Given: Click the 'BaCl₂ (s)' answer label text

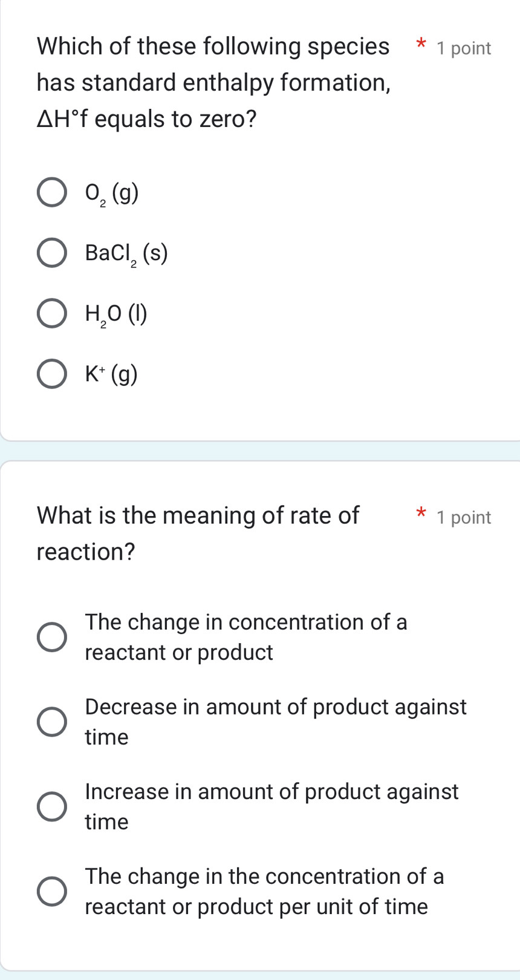Looking at the screenshot, I should pos(126,253).
